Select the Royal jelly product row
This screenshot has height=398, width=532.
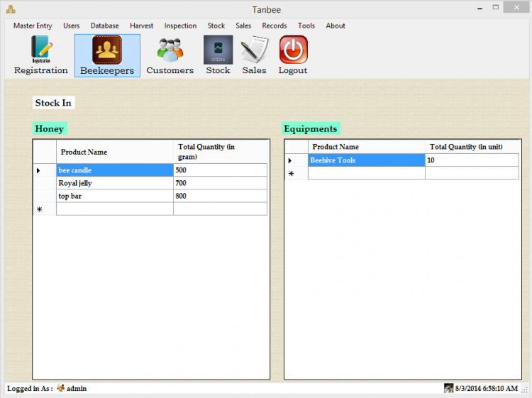(x=115, y=183)
